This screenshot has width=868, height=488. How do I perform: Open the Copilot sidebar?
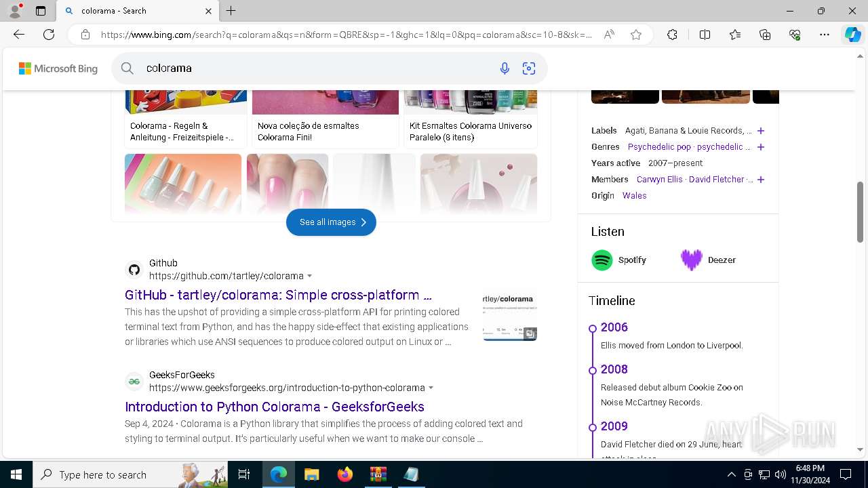852,35
